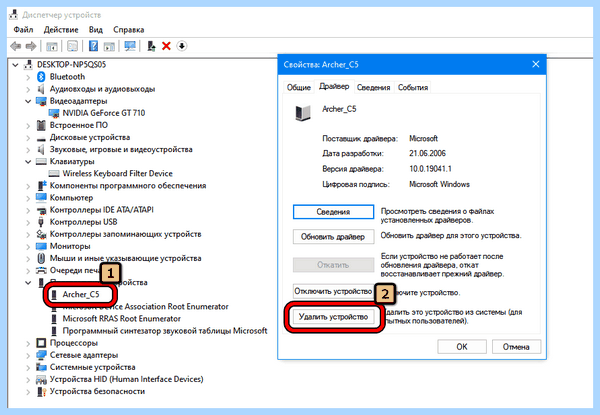Screen dimensions: 600x415
Task: Click the grayed-out Откатить button
Action: tap(333, 265)
